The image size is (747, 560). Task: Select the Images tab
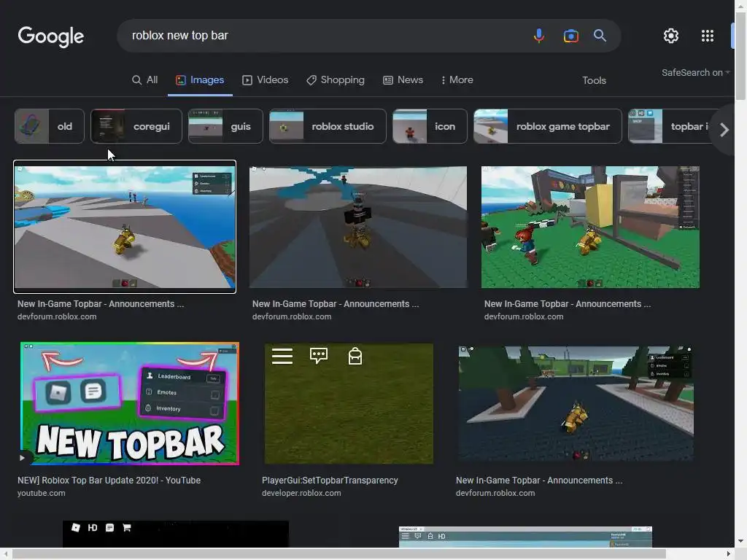[x=200, y=80]
